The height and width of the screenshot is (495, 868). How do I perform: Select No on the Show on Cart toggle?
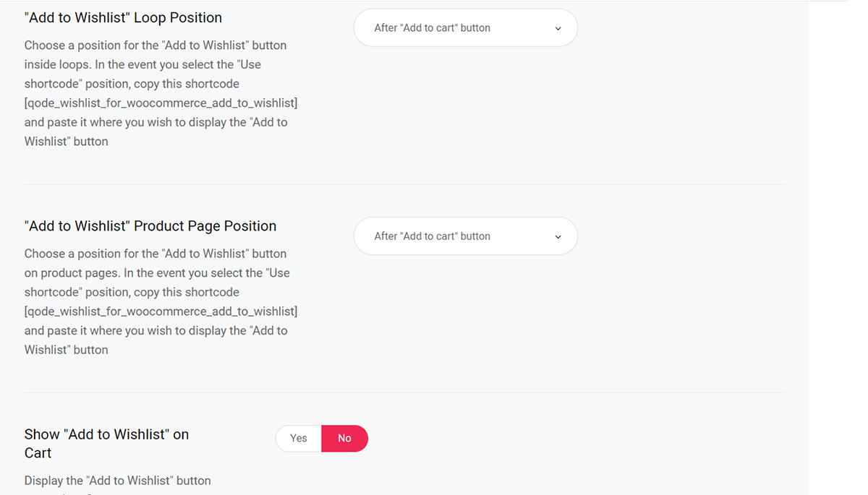pos(344,439)
